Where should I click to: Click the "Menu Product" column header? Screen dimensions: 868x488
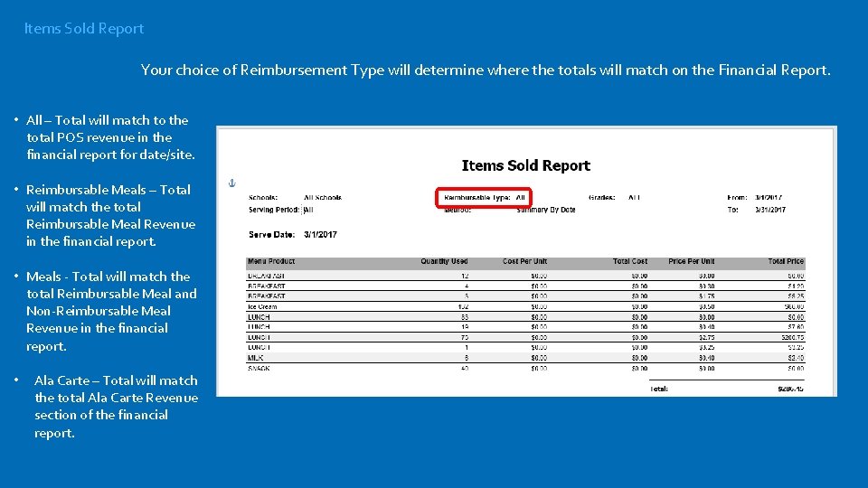tap(271, 261)
